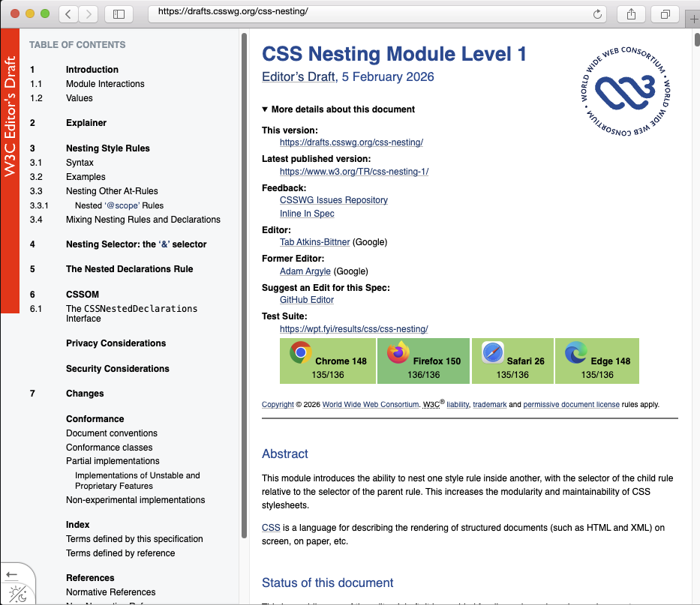Jump to Values section
The width and height of the screenshot is (700, 605).
(80, 98)
